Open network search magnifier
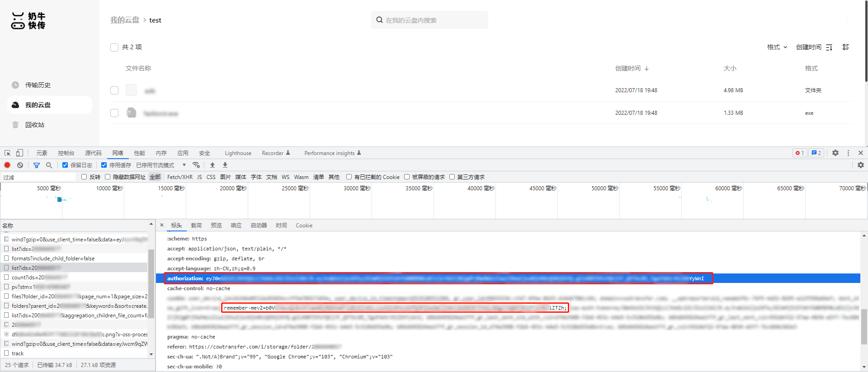868x372 pixels. (x=49, y=165)
